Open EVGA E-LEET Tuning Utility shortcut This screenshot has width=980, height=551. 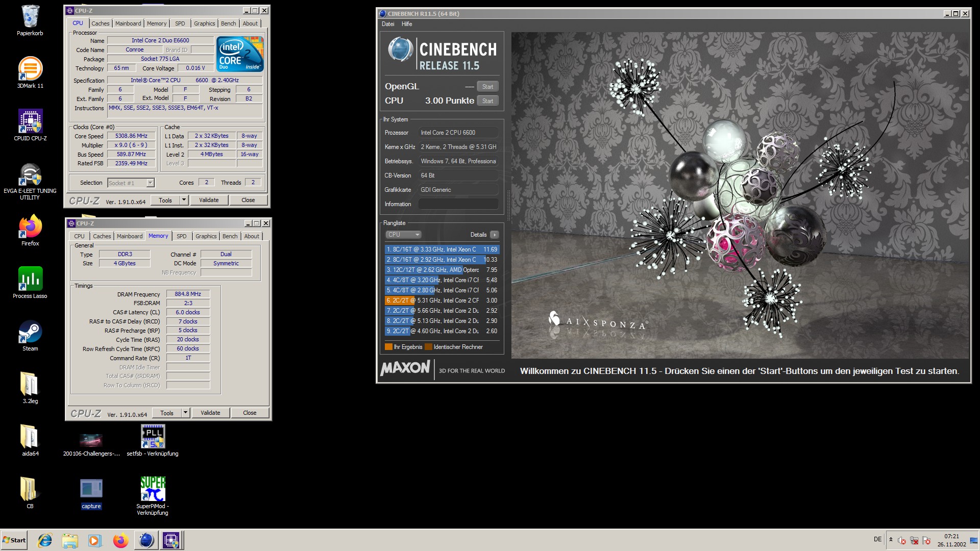pos(30,181)
